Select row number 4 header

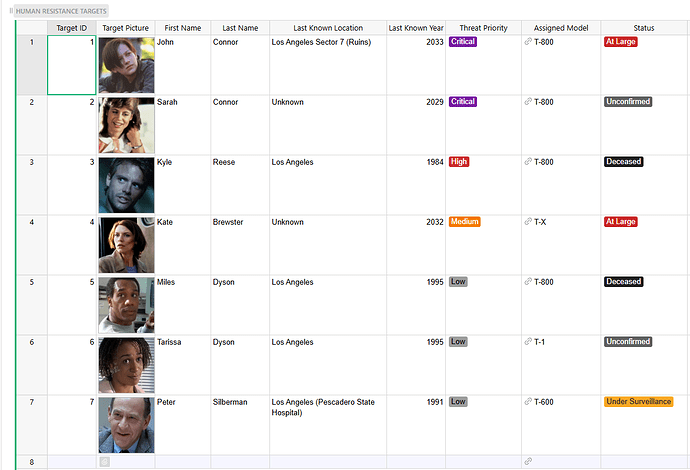(32, 245)
